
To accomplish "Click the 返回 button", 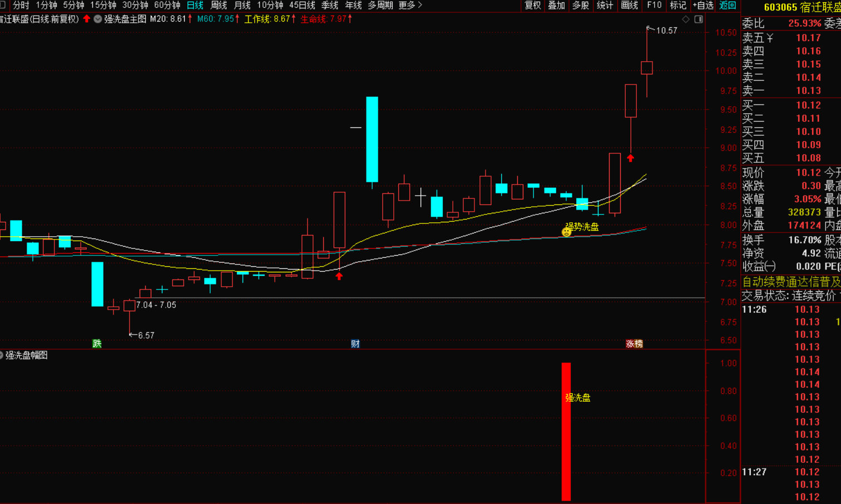I will tap(728, 6).
